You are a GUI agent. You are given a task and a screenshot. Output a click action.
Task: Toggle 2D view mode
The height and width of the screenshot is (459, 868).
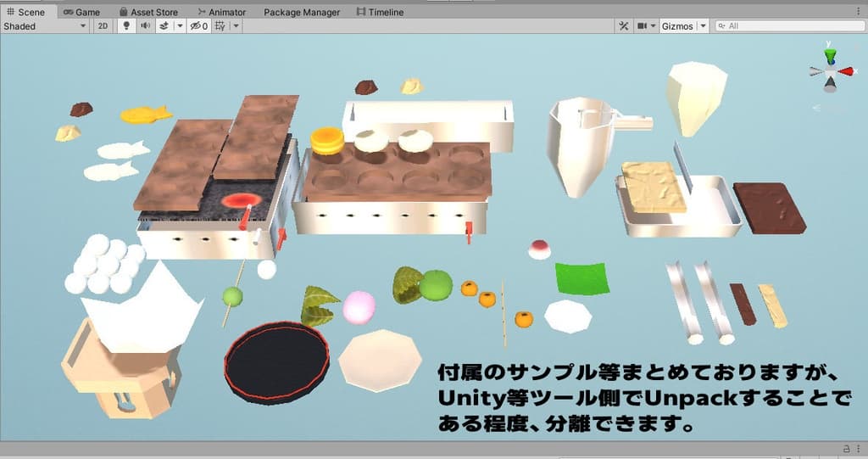coord(103,26)
